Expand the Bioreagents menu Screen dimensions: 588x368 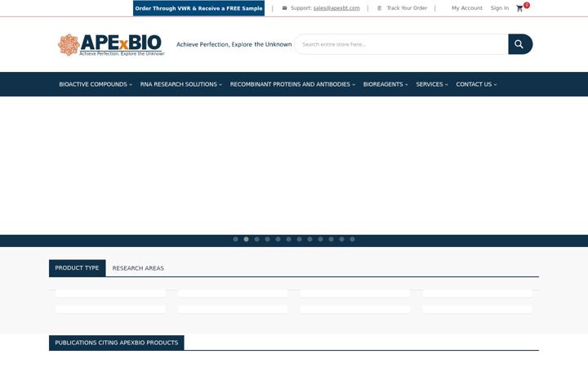click(385, 84)
